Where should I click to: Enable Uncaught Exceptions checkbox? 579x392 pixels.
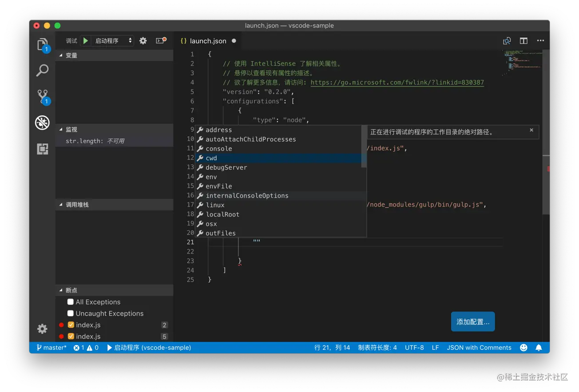[70, 313]
